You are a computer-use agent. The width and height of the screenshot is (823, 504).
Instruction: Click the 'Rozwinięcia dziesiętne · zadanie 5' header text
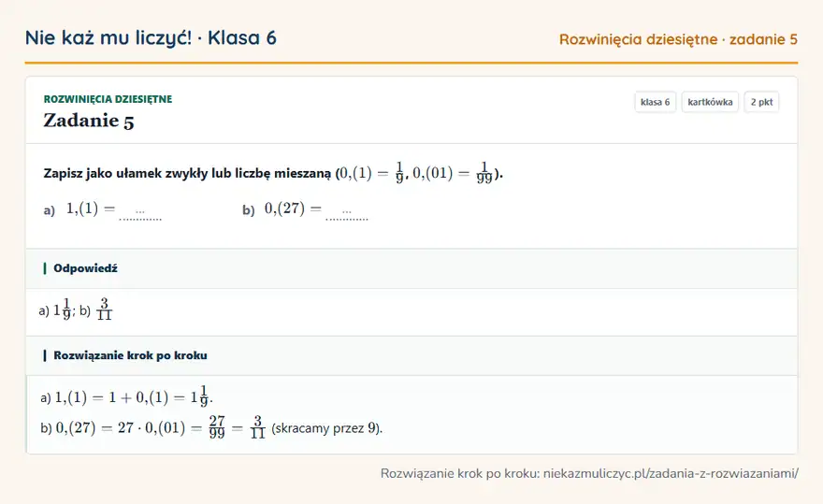pyautogui.click(x=678, y=39)
